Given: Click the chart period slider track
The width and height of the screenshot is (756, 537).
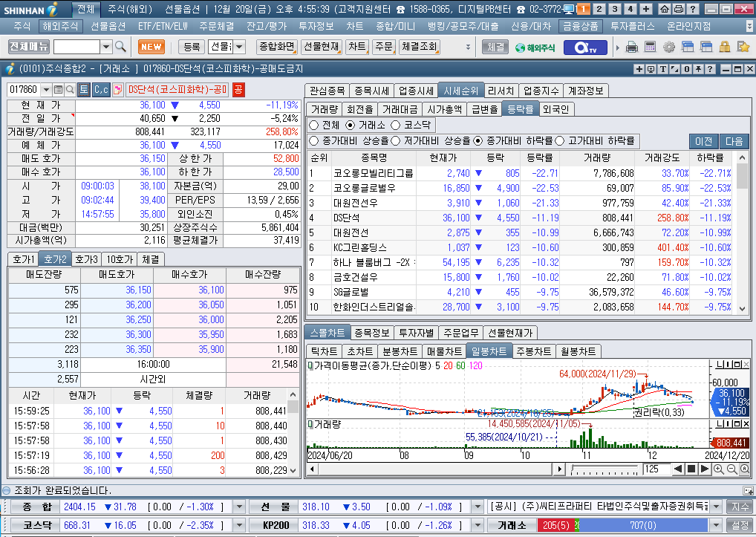Looking at the screenshot, I should point(605,469).
